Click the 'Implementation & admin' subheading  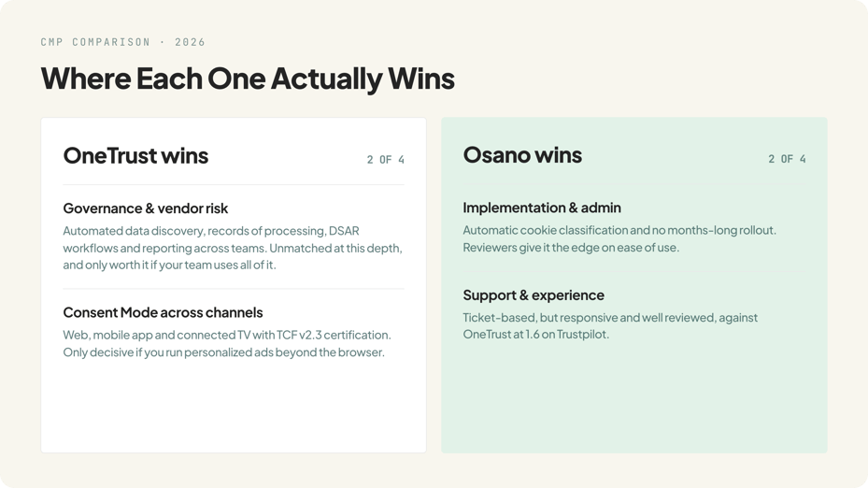tap(542, 208)
